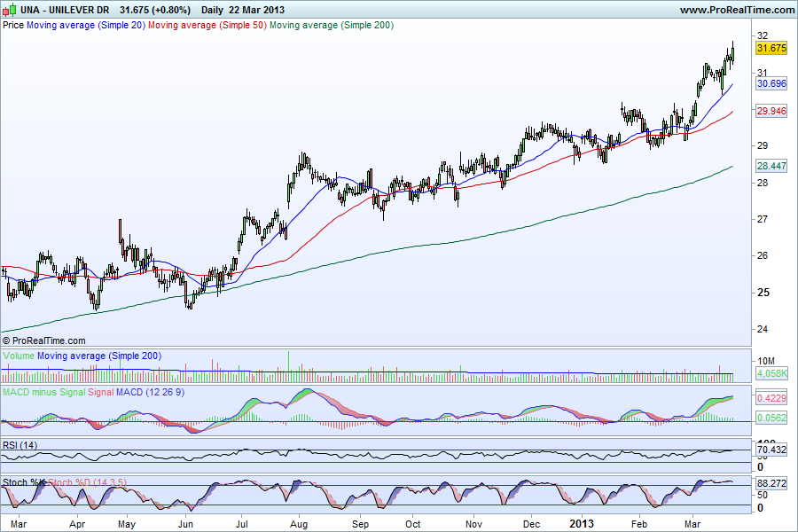
Task: Click the yellow 31.675 last price tag
Action: pyautogui.click(x=771, y=48)
